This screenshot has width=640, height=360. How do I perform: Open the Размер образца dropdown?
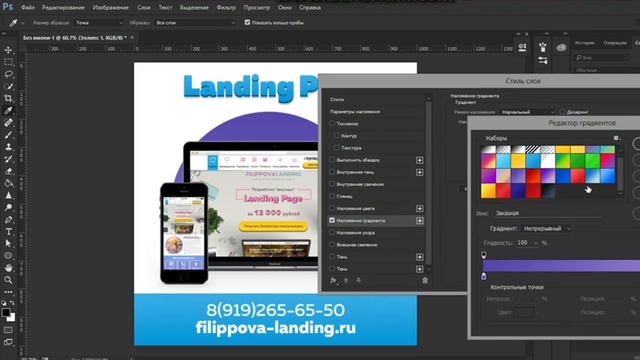point(99,23)
